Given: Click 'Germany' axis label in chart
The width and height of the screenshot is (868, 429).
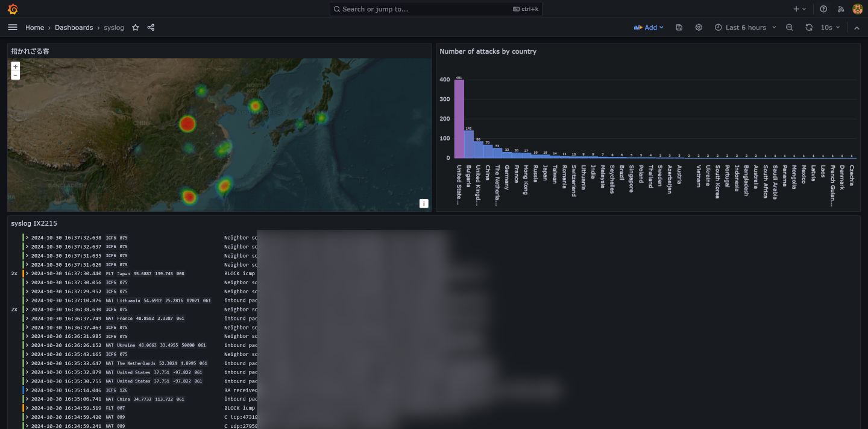Looking at the screenshot, I should (x=507, y=177).
